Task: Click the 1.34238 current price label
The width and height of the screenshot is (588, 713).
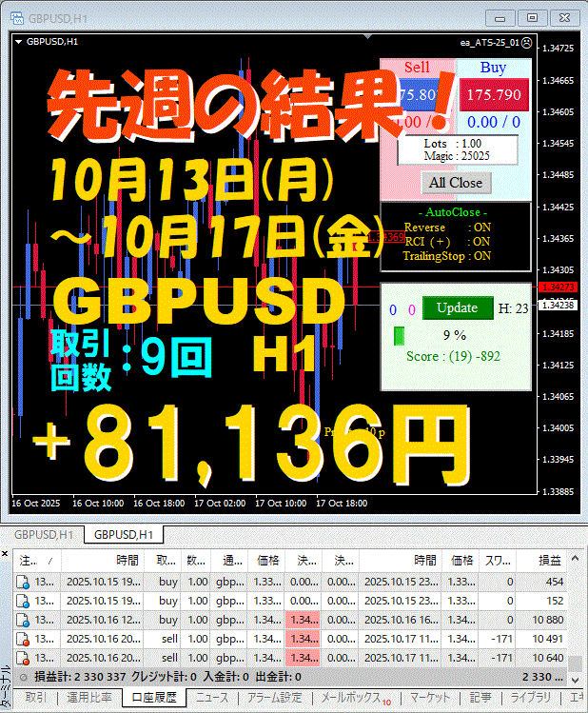Action: click(x=558, y=305)
